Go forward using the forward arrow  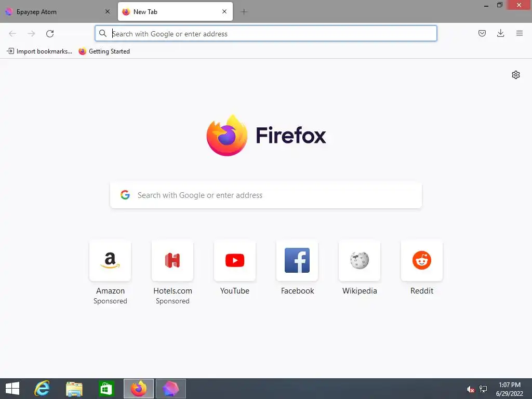coord(31,34)
